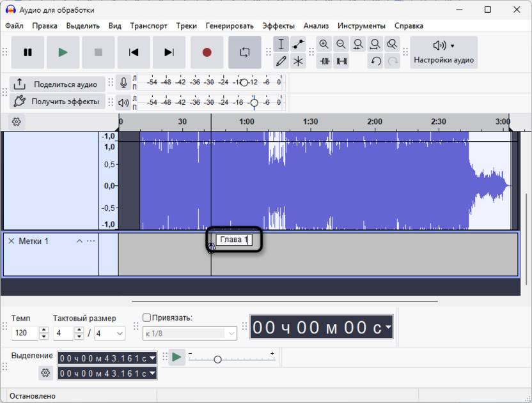The height and width of the screenshot is (403, 532).
Task: Toggle loop playback mode
Action: pos(244,53)
